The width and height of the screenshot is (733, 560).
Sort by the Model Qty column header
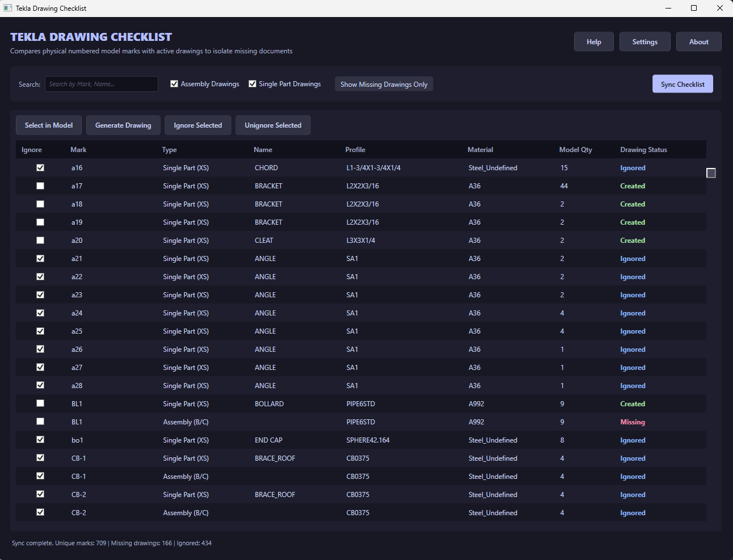[x=576, y=150]
